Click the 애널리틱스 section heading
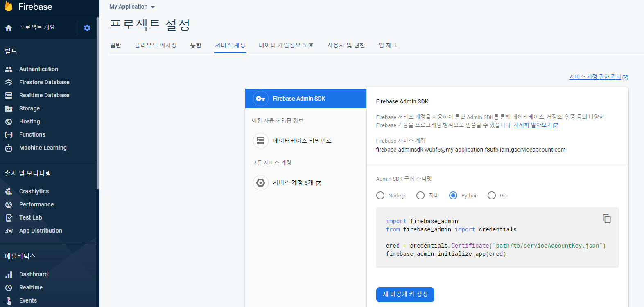The image size is (644, 307). click(20, 256)
